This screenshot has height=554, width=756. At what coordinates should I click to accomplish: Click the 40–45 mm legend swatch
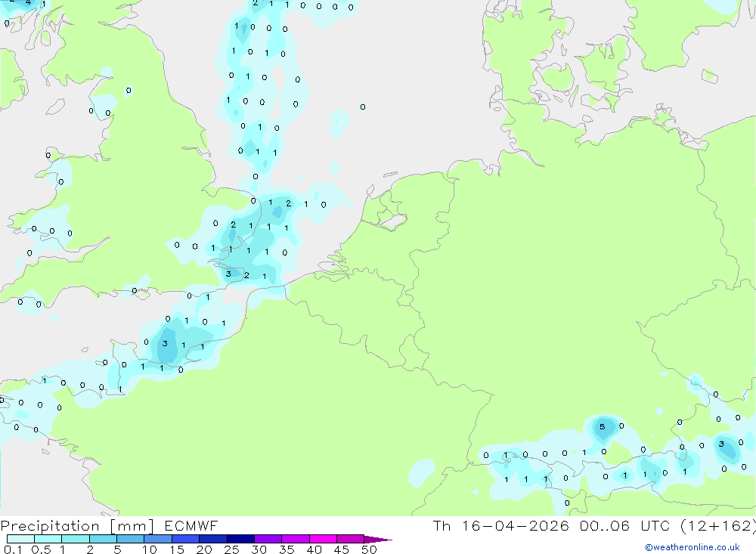[x=323, y=539]
